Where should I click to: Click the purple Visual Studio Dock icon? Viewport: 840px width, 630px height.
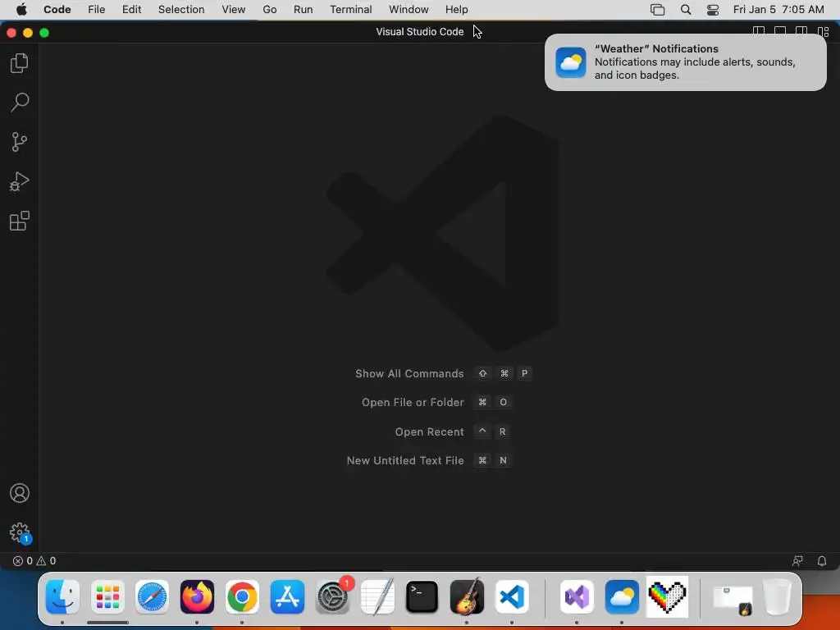click(577, 597)
